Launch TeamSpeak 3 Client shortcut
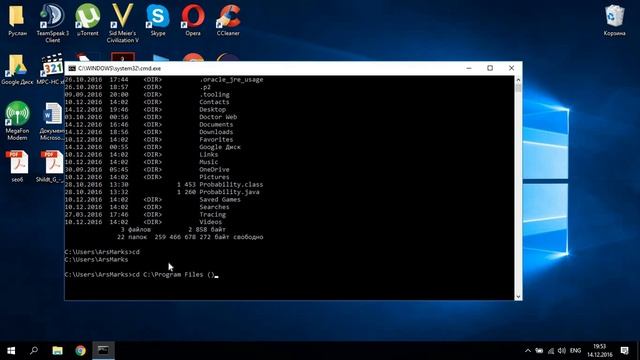Screen dimensions: 640x360 53,23
